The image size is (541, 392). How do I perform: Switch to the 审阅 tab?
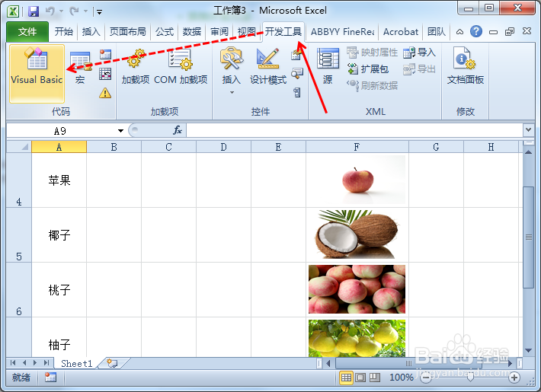pyautogui.click(x=219, y=32)
